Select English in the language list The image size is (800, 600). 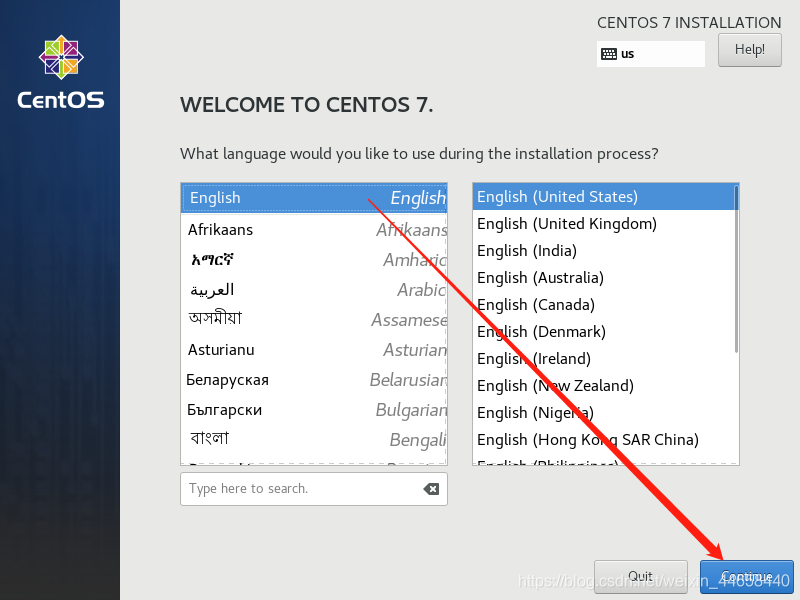(314, 198)
